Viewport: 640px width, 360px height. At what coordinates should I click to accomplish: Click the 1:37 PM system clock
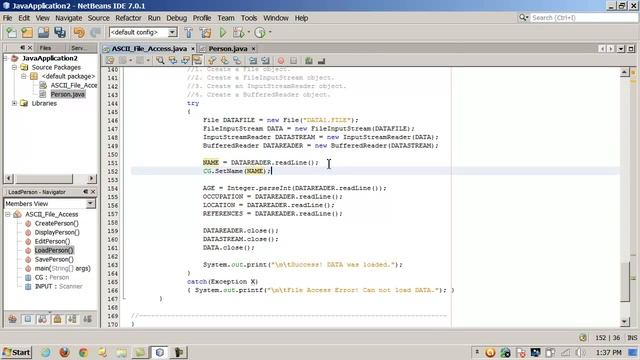609,352
